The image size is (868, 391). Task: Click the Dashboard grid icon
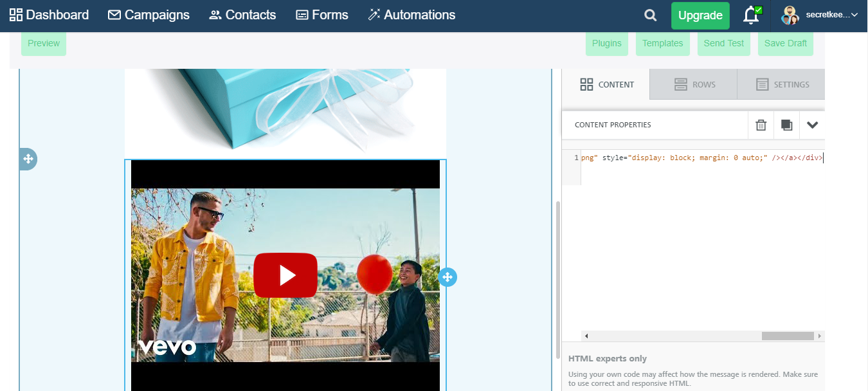[x=15, y=15]
